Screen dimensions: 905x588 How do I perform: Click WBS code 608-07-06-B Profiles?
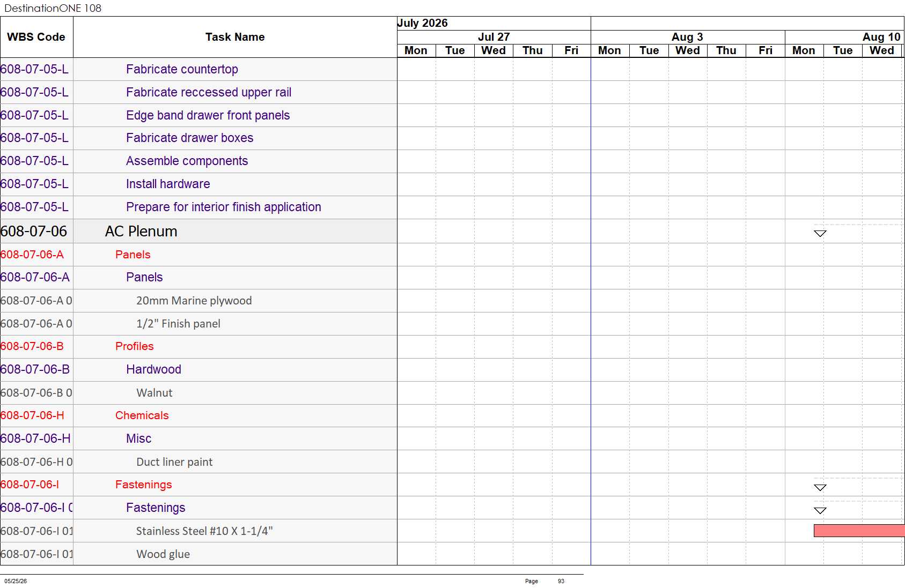click(32, 346)
